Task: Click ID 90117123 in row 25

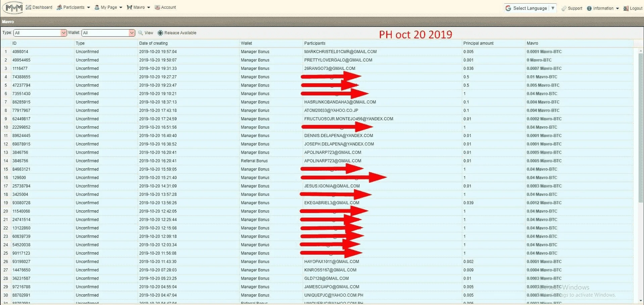Action: (21, 253)
